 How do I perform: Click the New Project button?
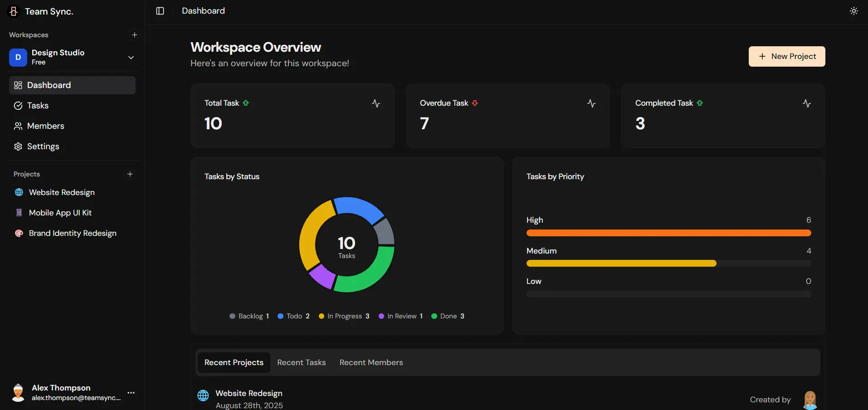pyautogui.click(x=786, y=56)
